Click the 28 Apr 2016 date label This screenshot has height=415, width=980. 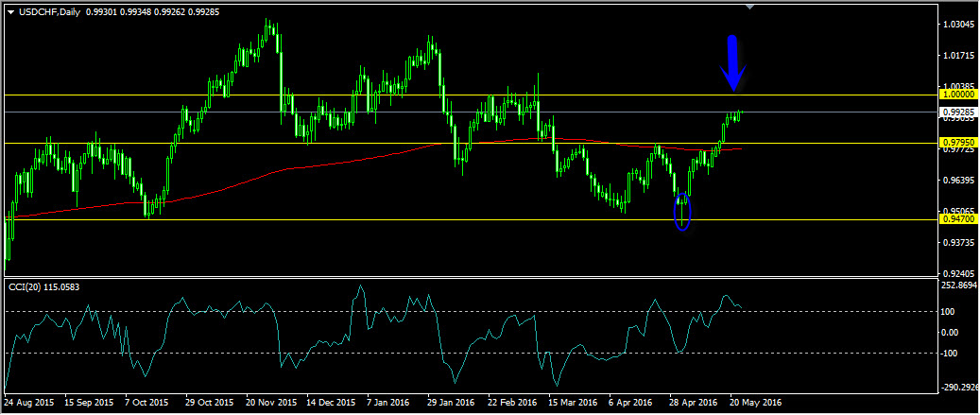695,403
